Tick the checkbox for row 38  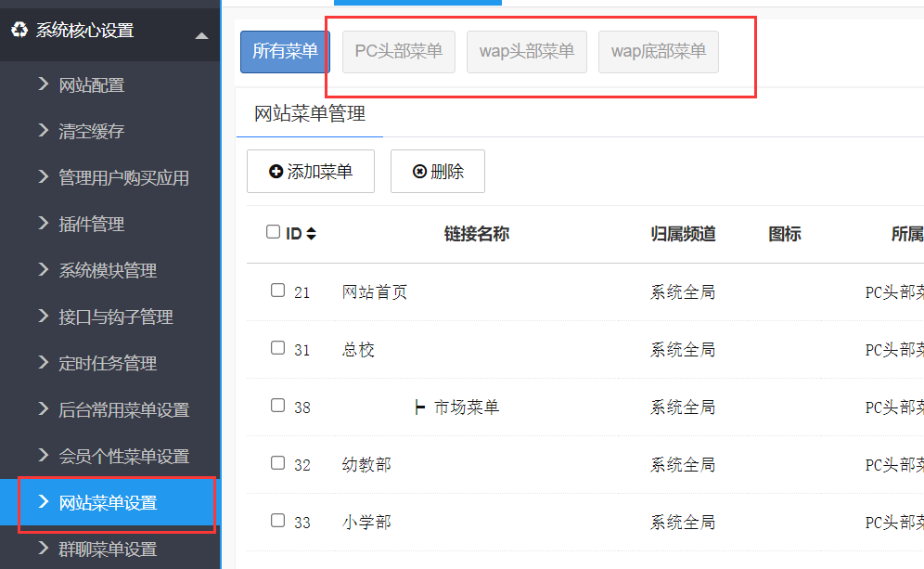(277, 406)
